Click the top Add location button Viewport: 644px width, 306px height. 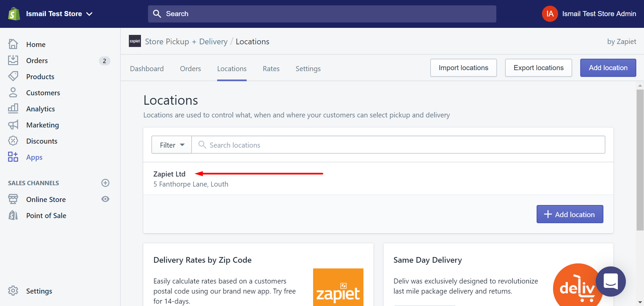(608, 68)
